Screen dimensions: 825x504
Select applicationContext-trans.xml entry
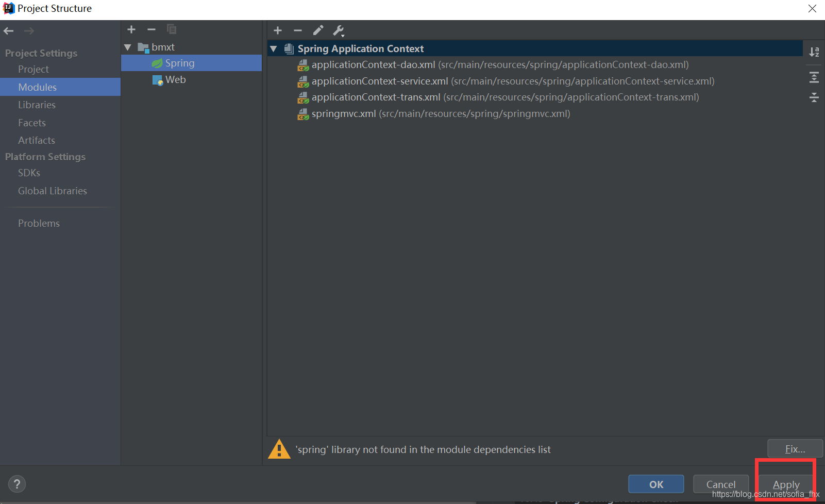[x=505, y=97]
